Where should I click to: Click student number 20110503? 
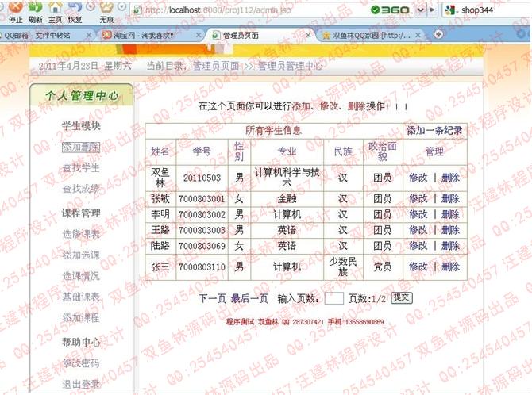[202, 178]
